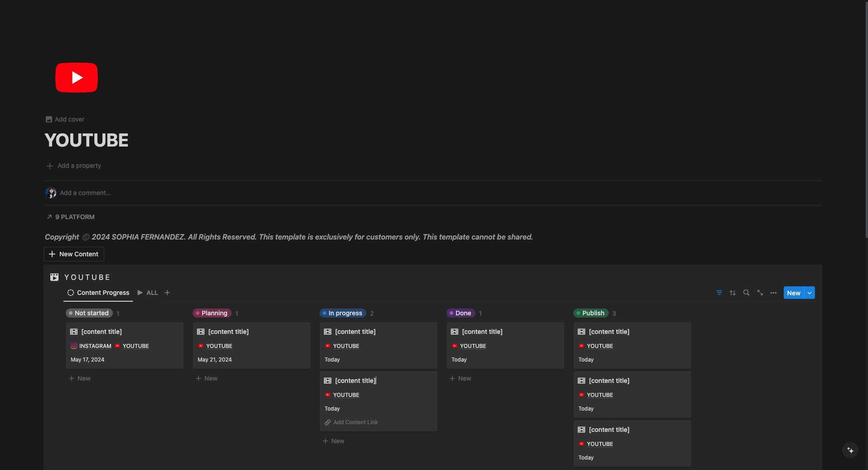Click the card count 3 beside Publish
The width and height of the screenshot is (868, 470).
click(614, 313)
